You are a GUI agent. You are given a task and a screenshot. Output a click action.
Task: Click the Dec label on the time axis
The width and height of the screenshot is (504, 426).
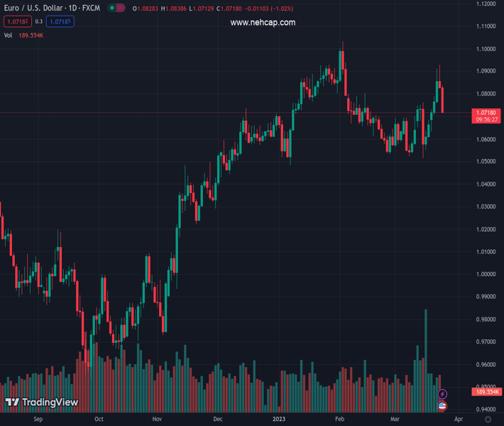(x=217, y=420)
